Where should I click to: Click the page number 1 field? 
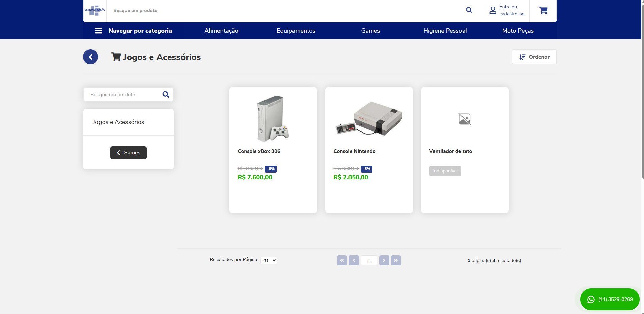369,260
